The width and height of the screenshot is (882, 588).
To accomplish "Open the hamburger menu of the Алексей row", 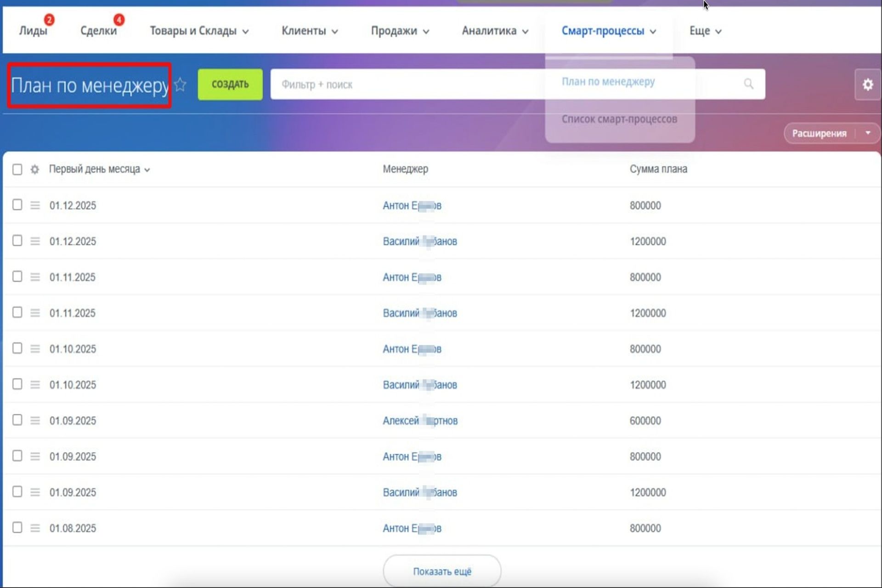I will (x=35, y=421).
